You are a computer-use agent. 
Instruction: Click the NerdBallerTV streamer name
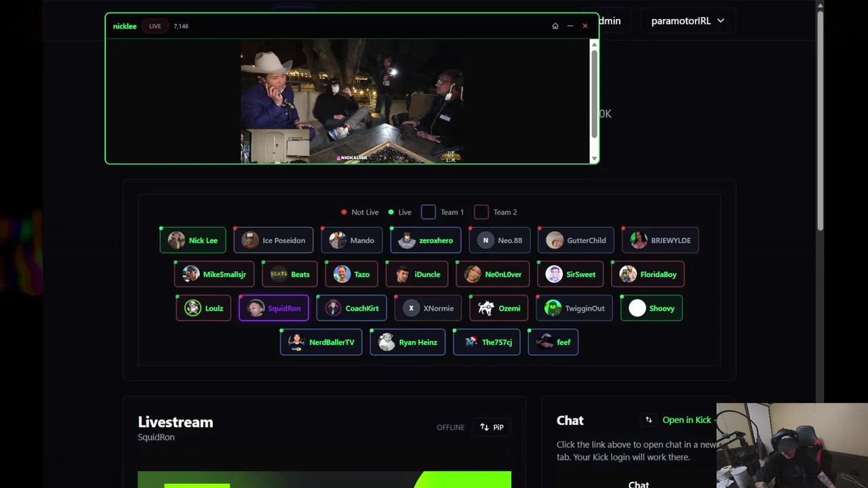click(x=332, y=342)
